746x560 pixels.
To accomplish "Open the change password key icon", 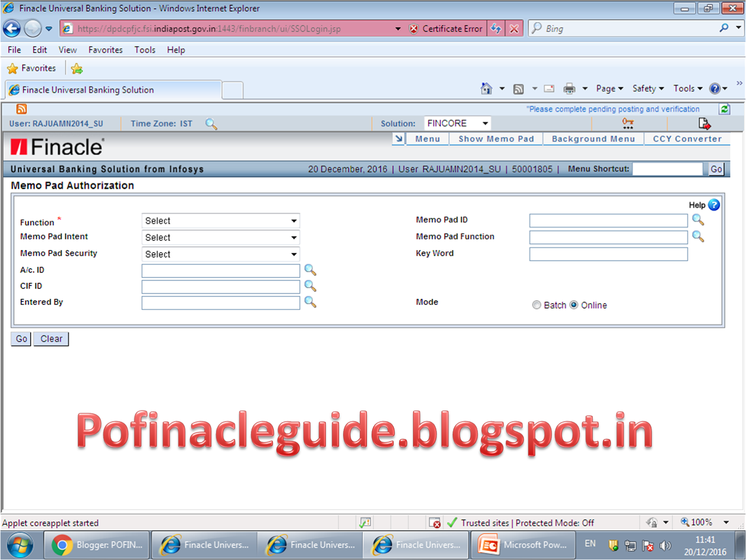I will [627, 123].
